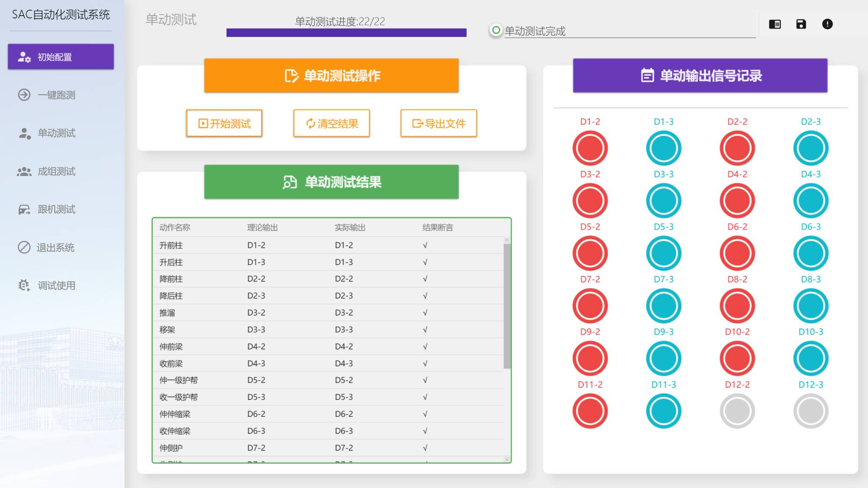Select the 单动测试完成 status radio indicator
The width and height of the screenshot is (868, 488).
(496, 30)
